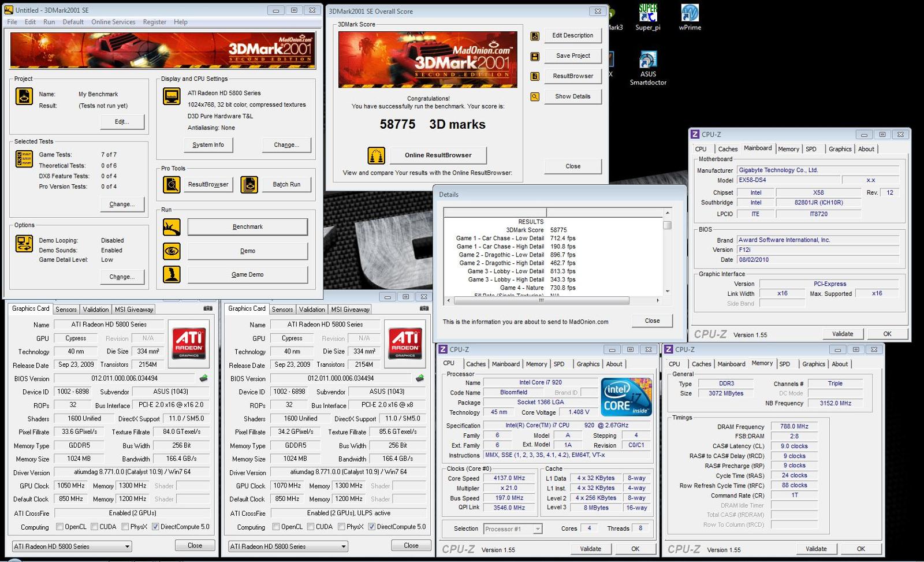Switch to SPD tab in Mainboard CPU-Z window
This screenshot has height=562, width=924.
pyautogui.click(x=811, y=149)
